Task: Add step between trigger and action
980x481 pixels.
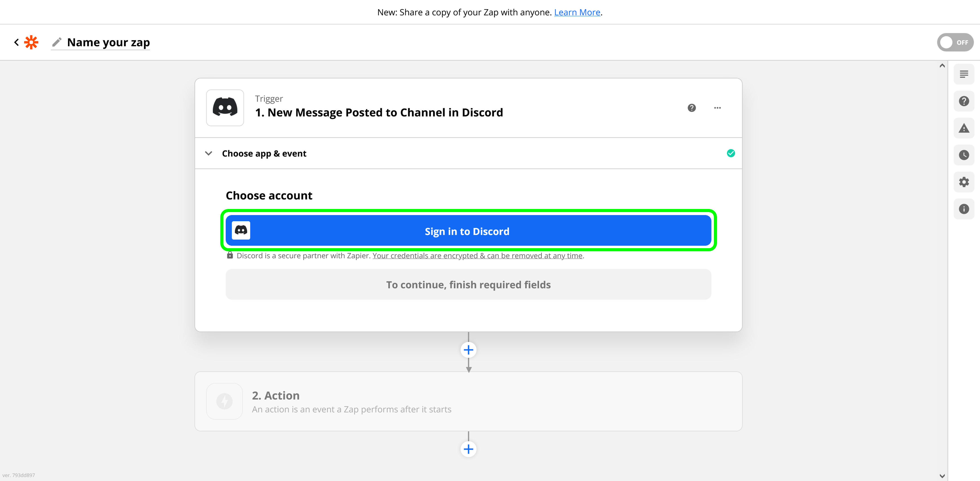Action: click(x=468, y=350)
